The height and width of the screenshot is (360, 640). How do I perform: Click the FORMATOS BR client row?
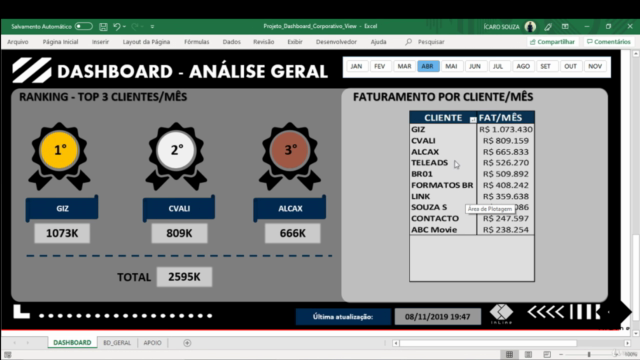coord(443,185)
